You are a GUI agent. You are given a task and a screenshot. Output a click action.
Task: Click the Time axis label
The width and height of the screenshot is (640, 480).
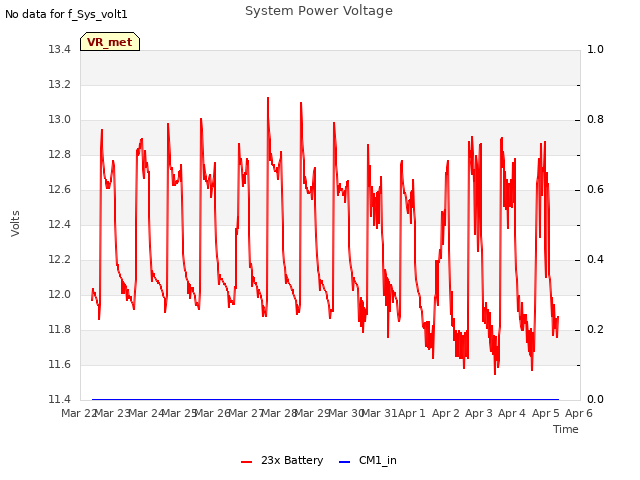(566, 429)
